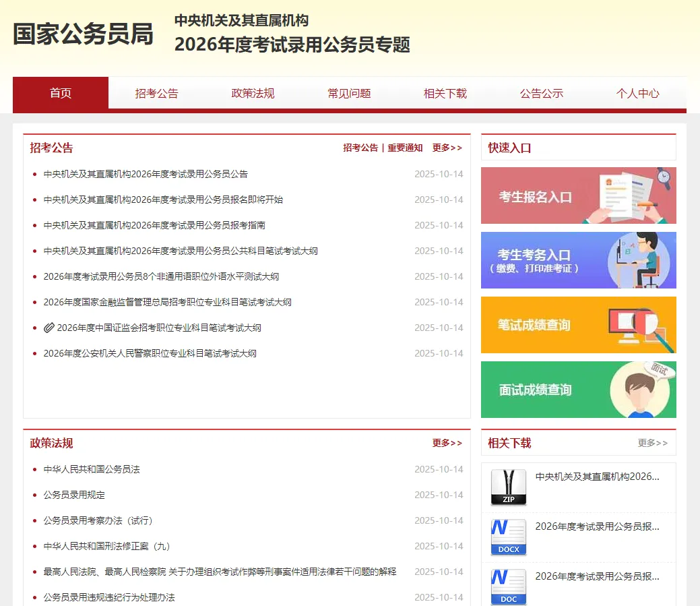Open the 面试成绩查询 banner
Viewport: 700px width, 606px height.
pos(579,390)
